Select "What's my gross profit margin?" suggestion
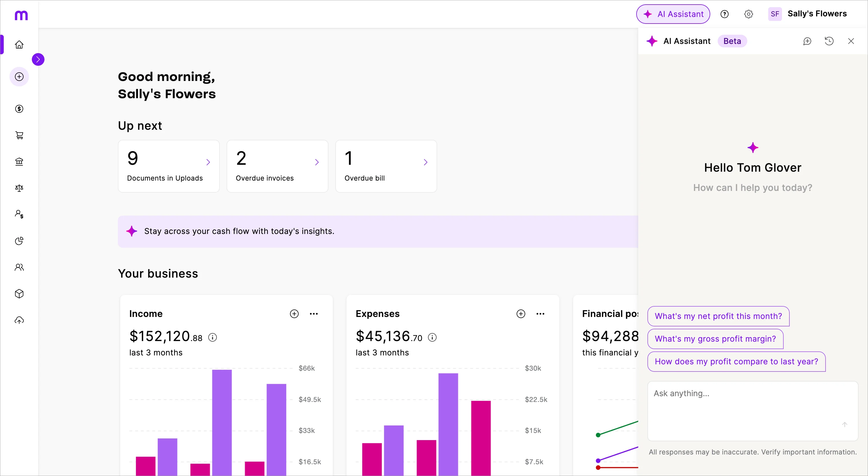 click(x=715, y=339)
